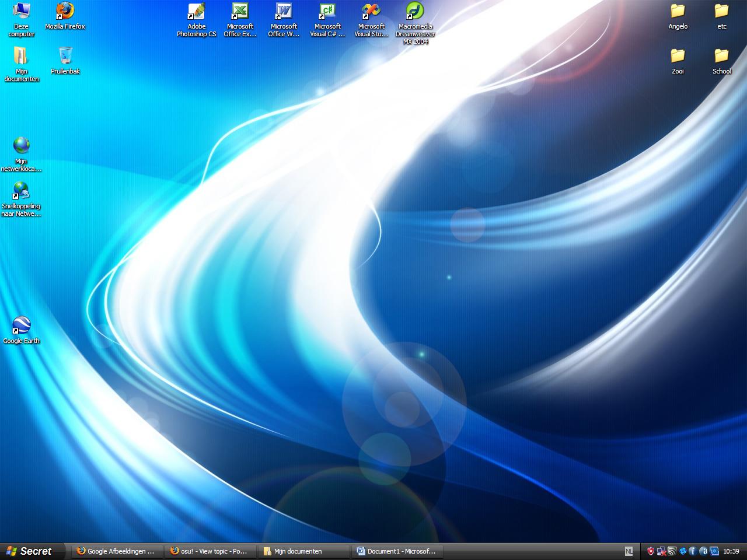Click the round 'i' tray icon
747x560 pixels.
[693, 551]
